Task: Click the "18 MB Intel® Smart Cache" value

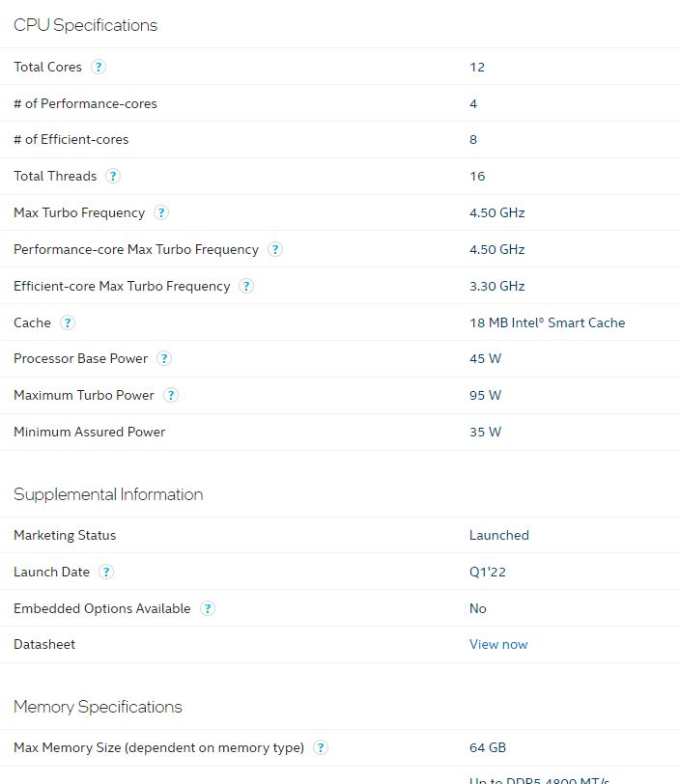Action: pos(547,322)
